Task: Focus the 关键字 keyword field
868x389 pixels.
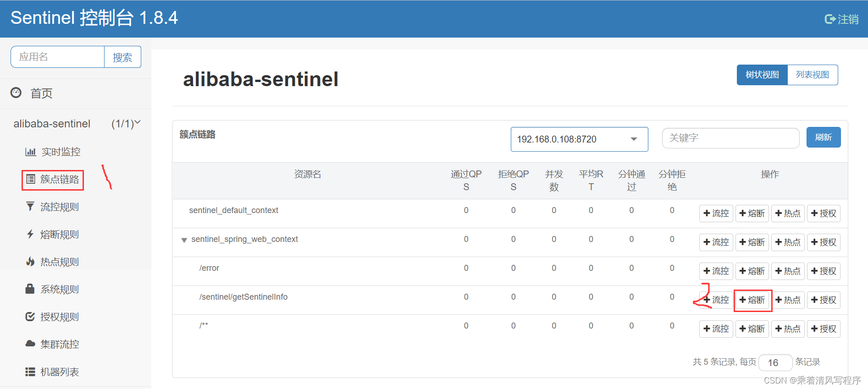Action: (731, 138)
